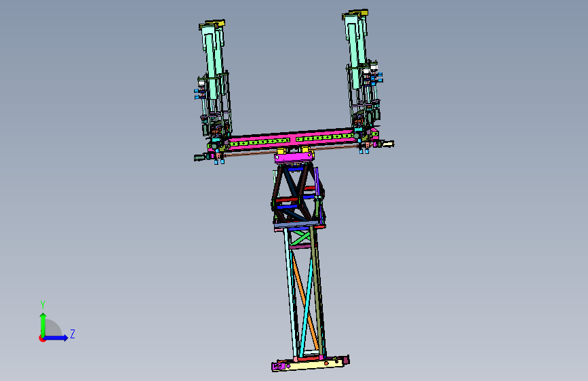Click the blue Z axis arrow of the triad

(x=56, y=338)
